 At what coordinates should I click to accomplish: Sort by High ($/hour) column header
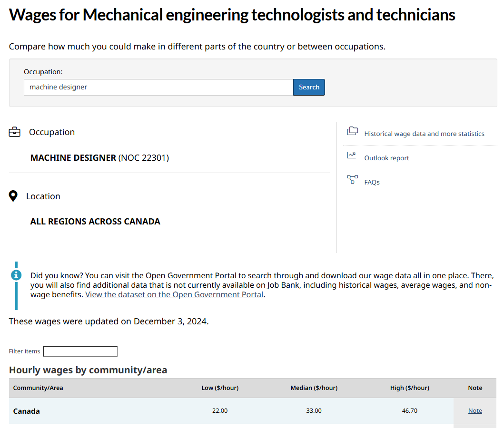coord(409,388)
